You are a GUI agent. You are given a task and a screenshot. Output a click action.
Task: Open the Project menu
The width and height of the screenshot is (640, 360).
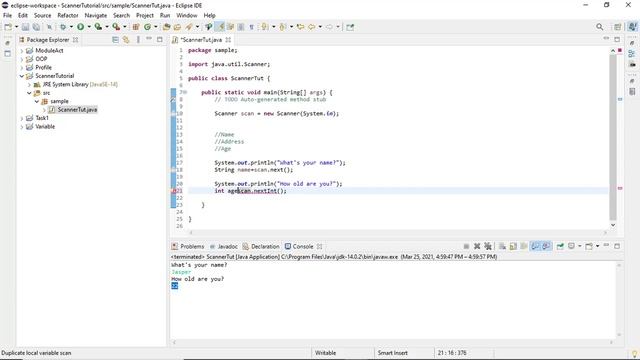(x=145, y=16)
